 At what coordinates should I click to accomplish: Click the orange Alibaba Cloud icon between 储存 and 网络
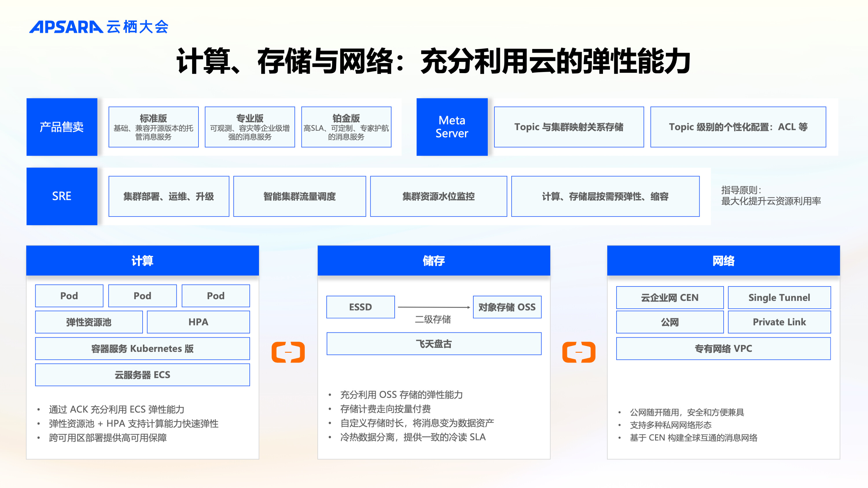tap(579, 352)
